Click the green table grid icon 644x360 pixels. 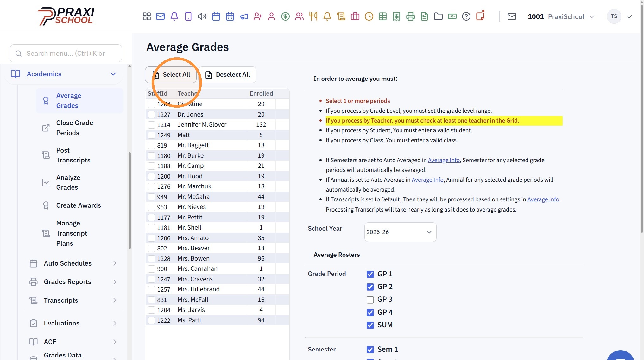click(x=383, y=16)
